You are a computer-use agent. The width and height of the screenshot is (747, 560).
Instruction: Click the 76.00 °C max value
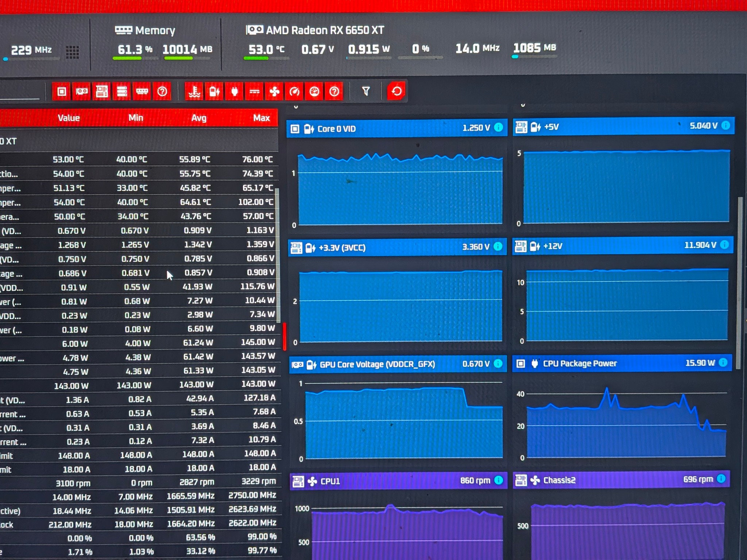point(258,159)
